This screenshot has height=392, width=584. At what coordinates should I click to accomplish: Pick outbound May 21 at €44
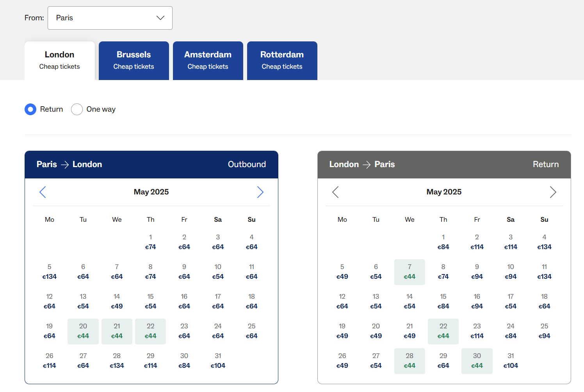pyautogui.click(x=117, y=331)
